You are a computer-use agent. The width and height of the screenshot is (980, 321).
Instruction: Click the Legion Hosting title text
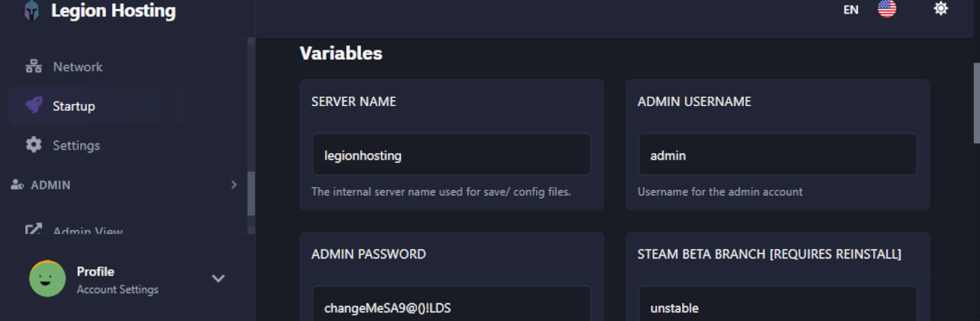114,11
